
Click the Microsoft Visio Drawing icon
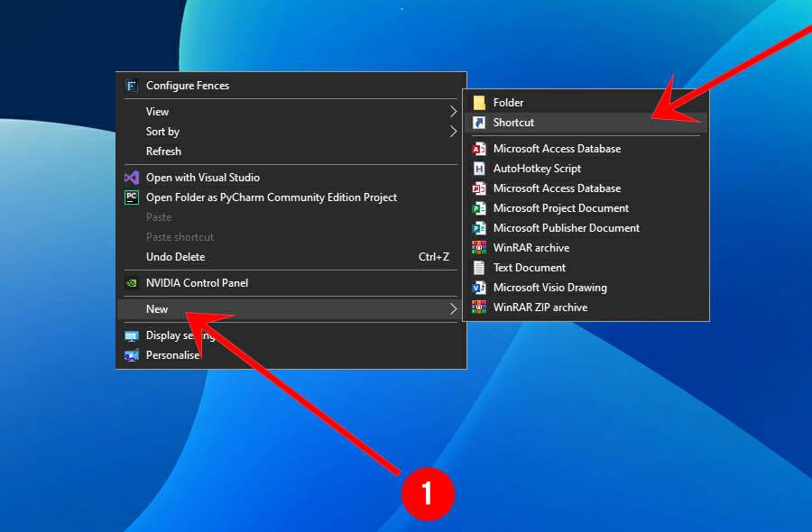[478, 288]
